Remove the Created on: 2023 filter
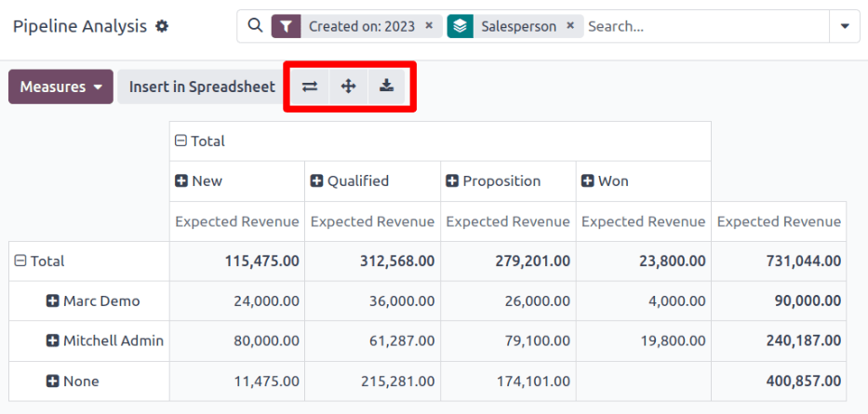This screenshot has width=868, height=414. 429,27
